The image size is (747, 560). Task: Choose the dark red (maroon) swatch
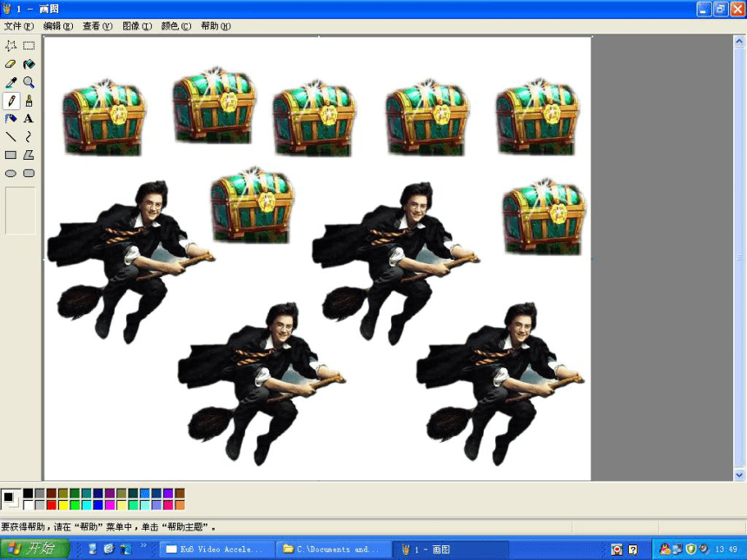tap(51, 493)
